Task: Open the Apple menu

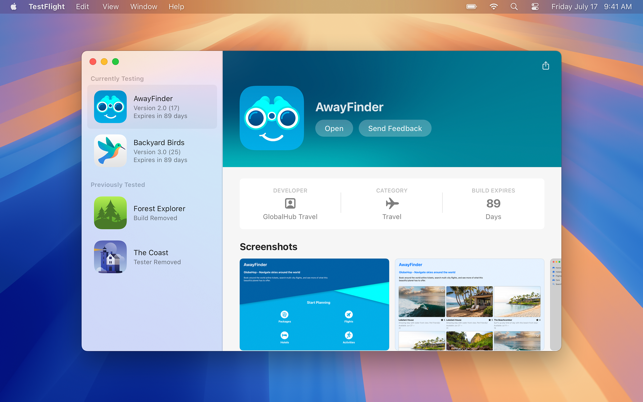Action: pos(14,7)
